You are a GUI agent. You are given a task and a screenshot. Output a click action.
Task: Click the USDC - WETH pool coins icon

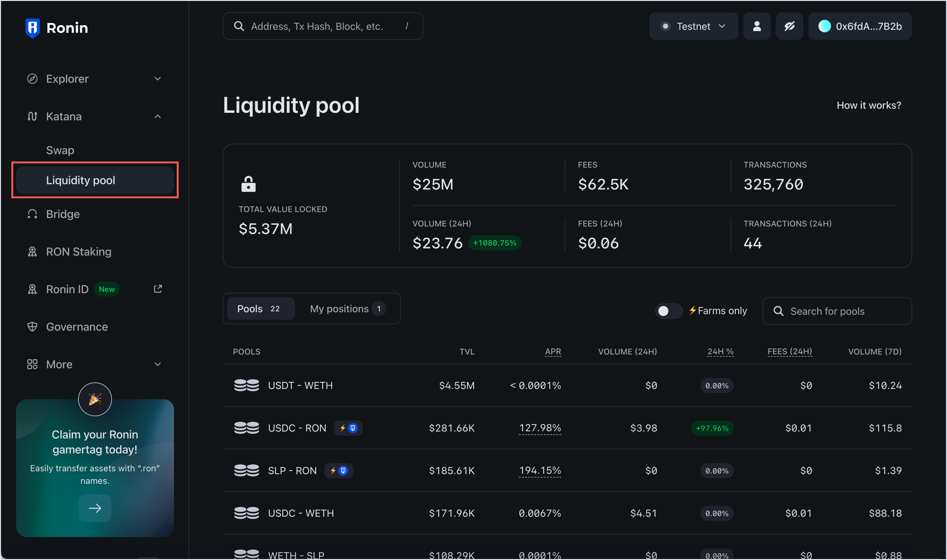pyautogui.click(x=247, y=513)
